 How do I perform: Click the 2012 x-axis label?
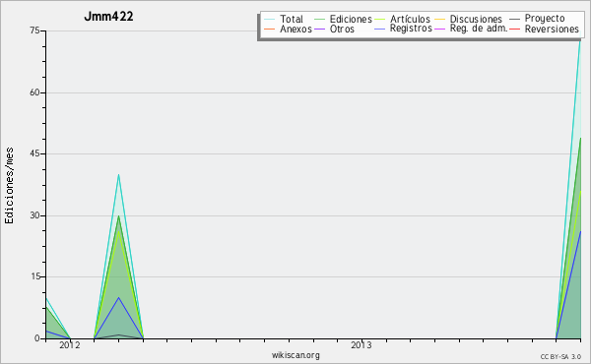70,345
